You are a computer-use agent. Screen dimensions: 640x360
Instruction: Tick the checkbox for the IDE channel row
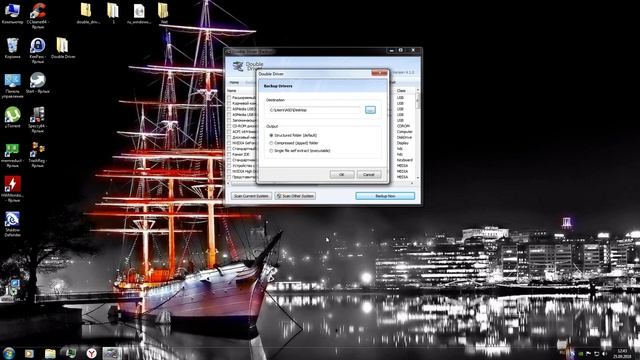pos(229,154)
